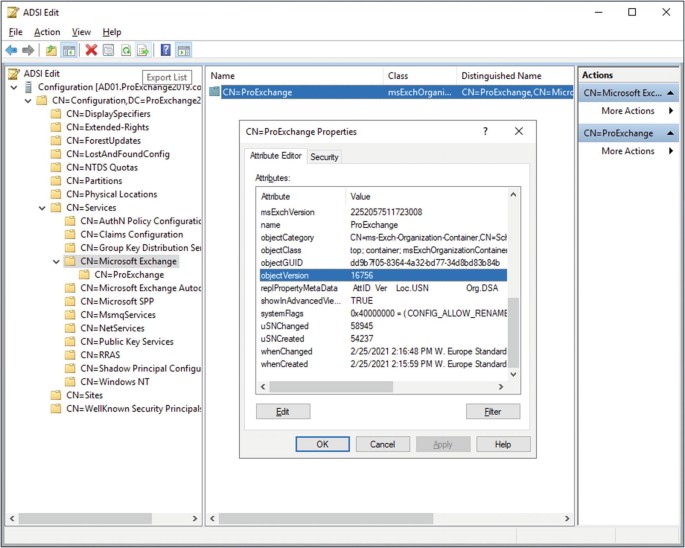Collapse the CN=Configuration,DC=ProExchange node
This screenshot has height=548, width=685.
click(28, 101)
